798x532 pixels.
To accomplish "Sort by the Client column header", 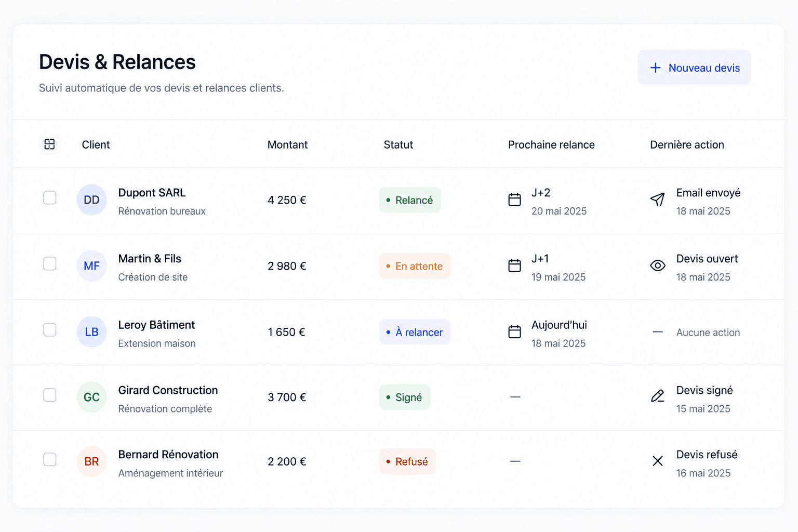I will [x=96, y=145].
